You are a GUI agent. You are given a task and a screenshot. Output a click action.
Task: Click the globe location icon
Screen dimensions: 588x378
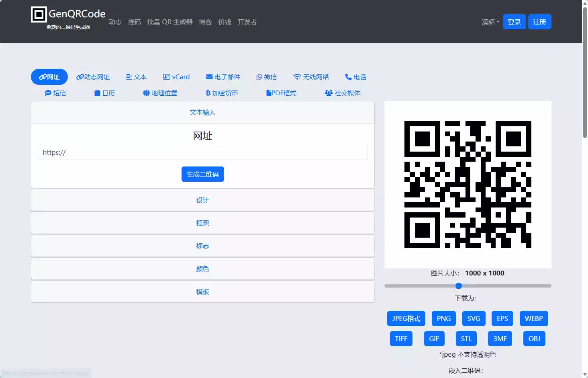(x=146, y=93)
